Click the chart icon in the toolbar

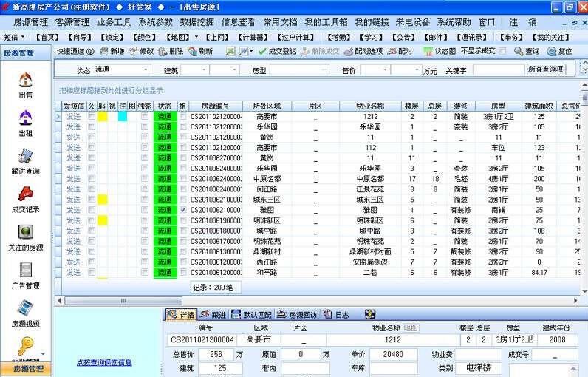[243, 51]
